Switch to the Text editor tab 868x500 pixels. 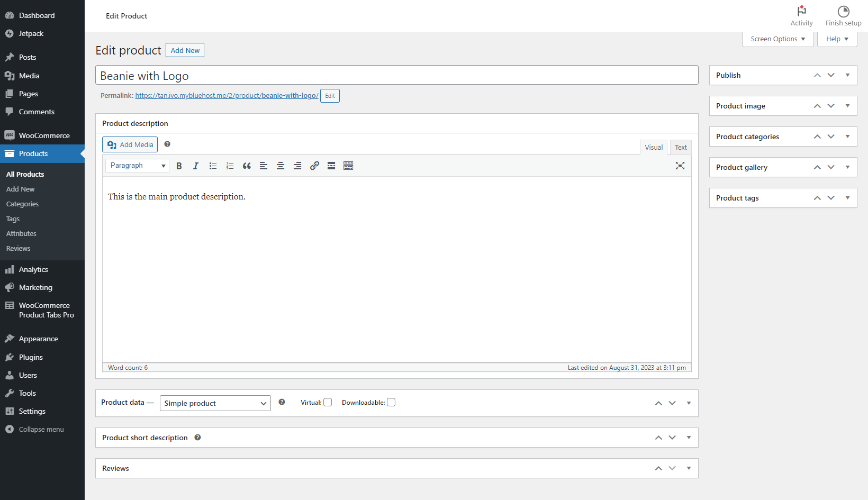click(681, 148)
